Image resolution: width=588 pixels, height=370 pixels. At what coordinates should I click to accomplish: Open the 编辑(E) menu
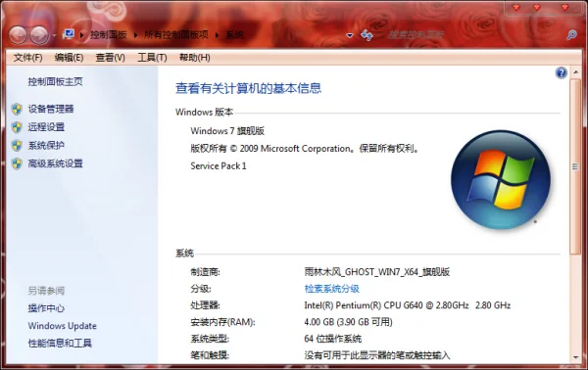click(69, 58)
